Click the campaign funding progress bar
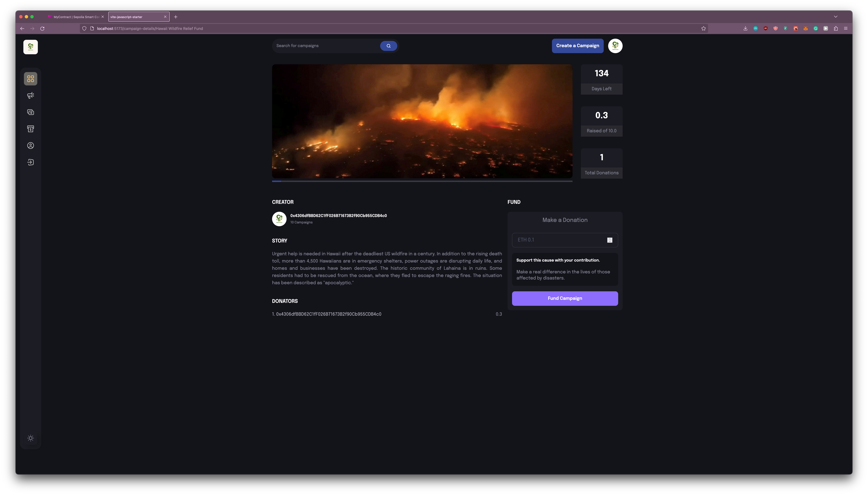The width and height of the screenshot is (868, 495). pos(422,181)
